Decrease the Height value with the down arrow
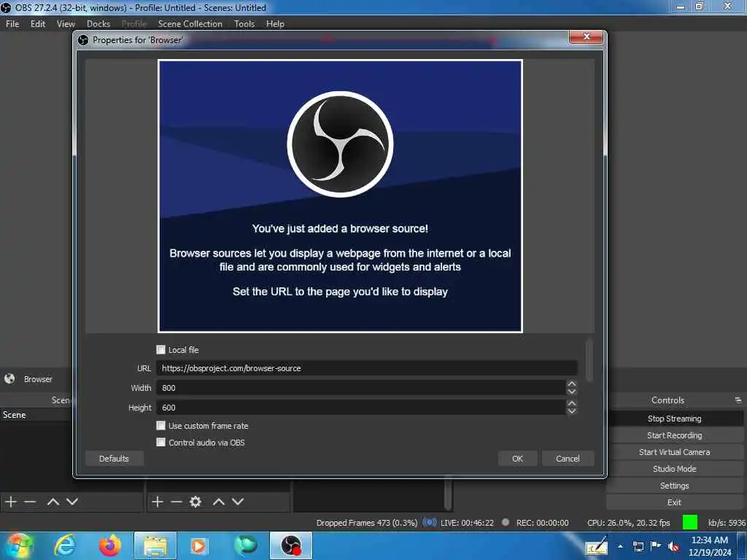Screen dimensions: 747x560 572,411
